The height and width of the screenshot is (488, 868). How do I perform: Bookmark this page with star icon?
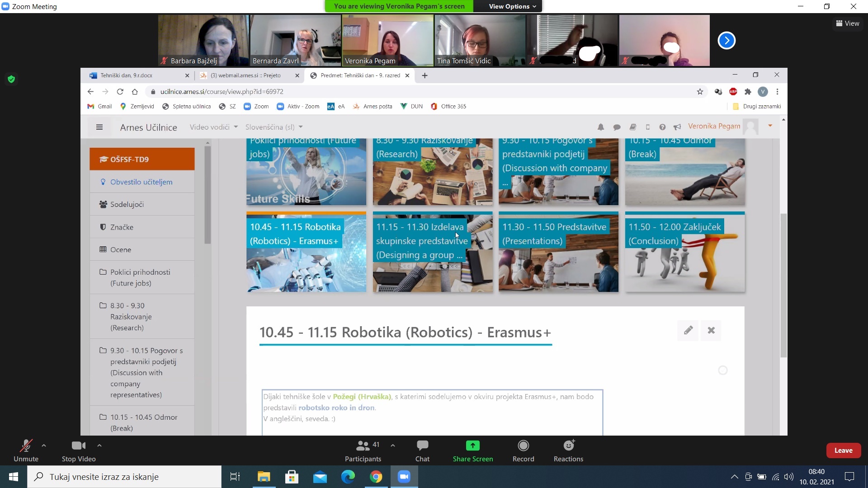[x=700, y=92]
